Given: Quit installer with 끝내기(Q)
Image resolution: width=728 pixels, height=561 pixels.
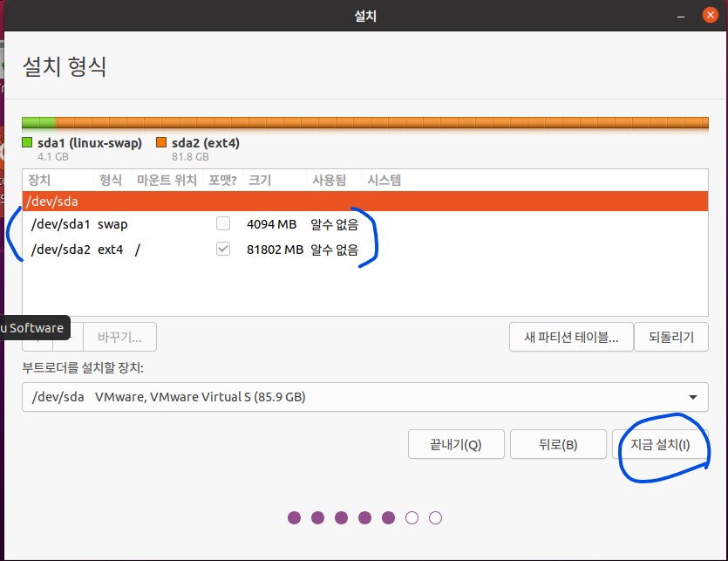Looking at the screenshot, I should (x=456, y=444).
